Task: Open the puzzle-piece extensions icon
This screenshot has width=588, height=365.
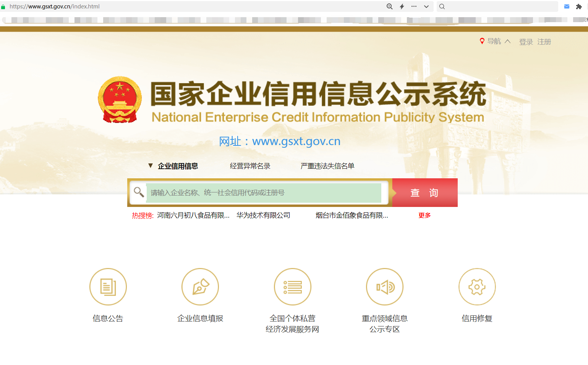Action: [x=579, y=6]
